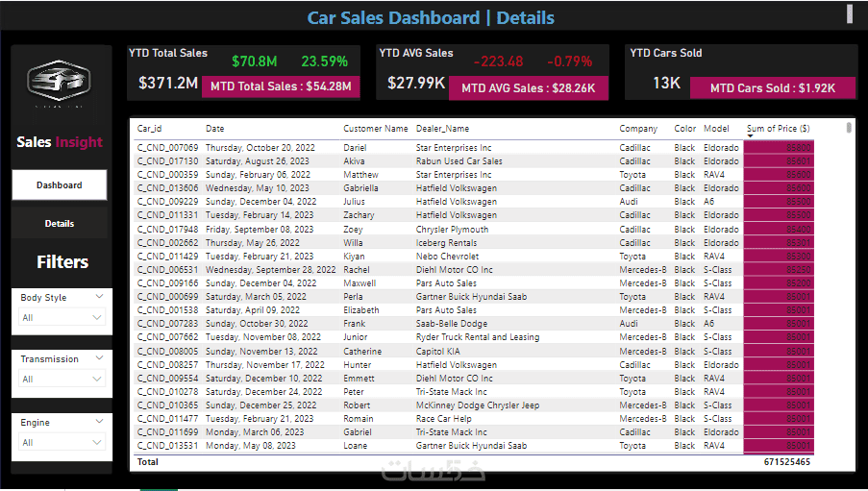Click the MTD Cars Sold card
Image resolution: width=868 pixels, height=491 pixels.
[x=772, y=88]
